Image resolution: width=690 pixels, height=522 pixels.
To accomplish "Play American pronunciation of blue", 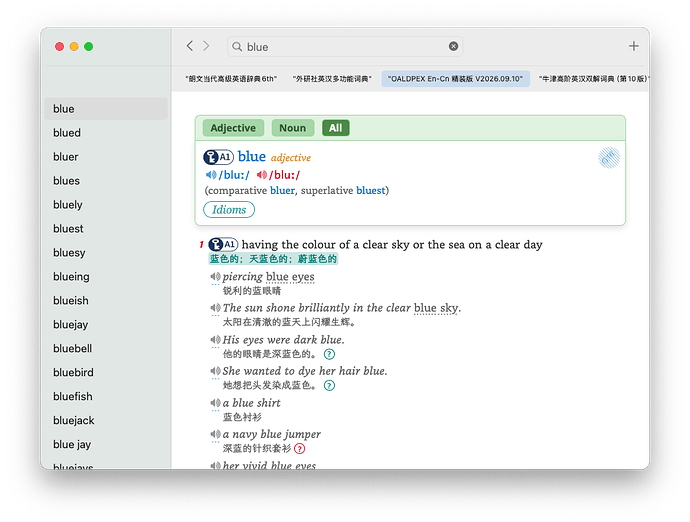I will (262, 175).
